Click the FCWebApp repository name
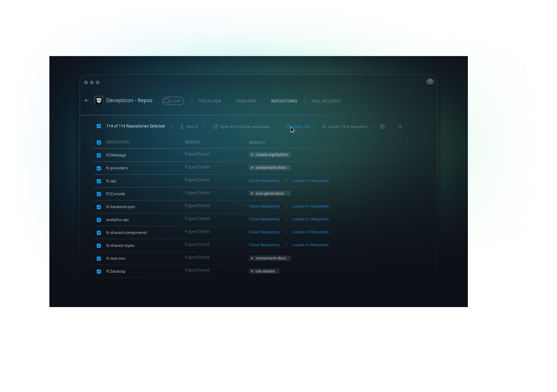This screenshot has width=557, height=392. point(116,155)
